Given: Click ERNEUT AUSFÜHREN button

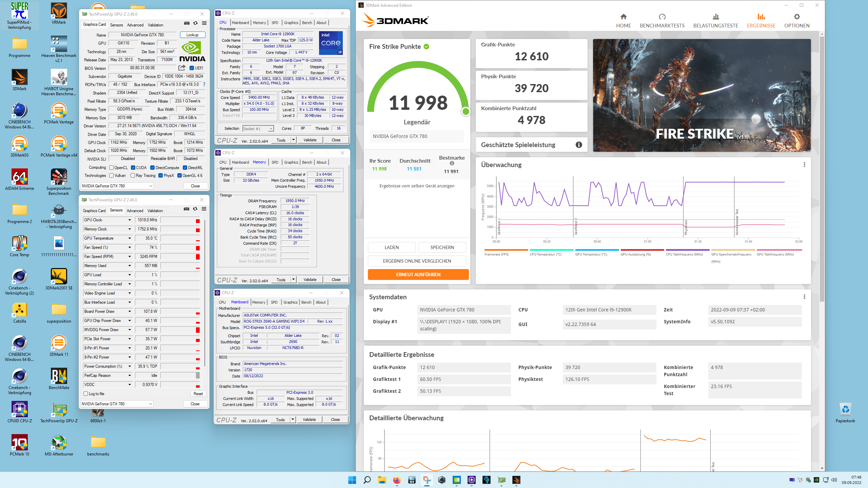Looking at the screenshot, I should [x=418, y=274].
